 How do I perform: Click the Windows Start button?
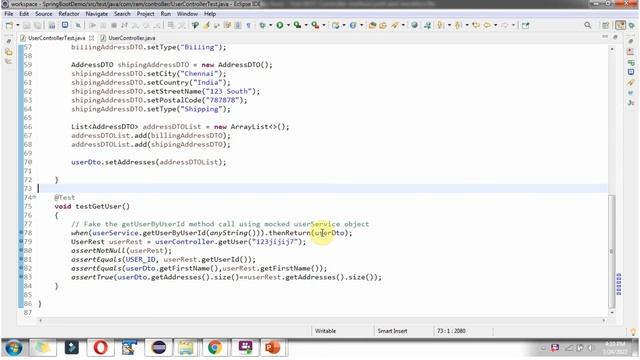click(13, 348)
